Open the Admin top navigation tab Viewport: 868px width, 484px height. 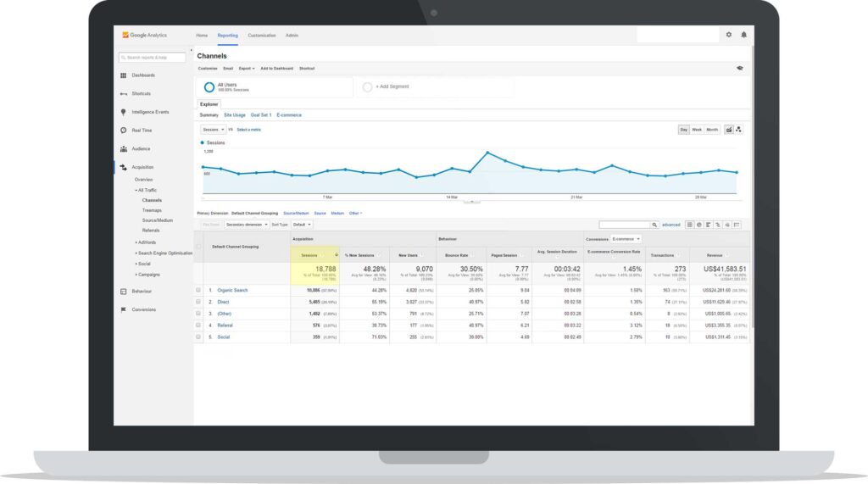[292, 36]
